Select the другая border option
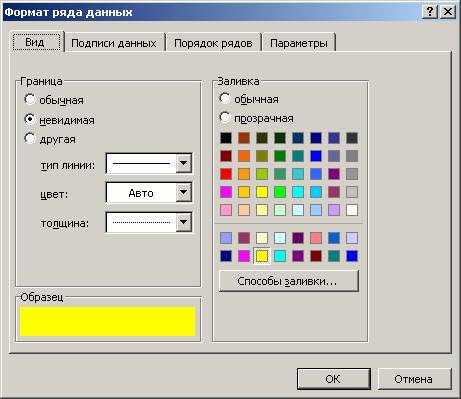Viewport: 461px width, 399px height. pos(30,138)
